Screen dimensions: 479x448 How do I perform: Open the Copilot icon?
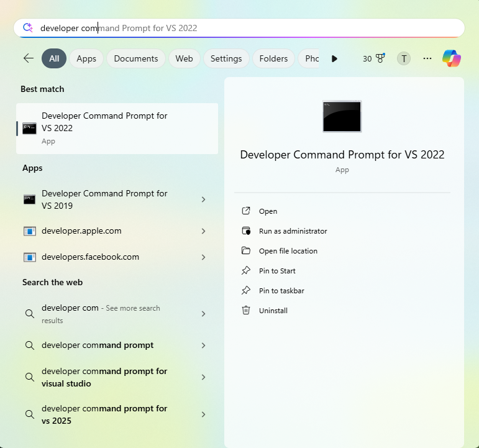pyautogui.click(x=452, y=58)
